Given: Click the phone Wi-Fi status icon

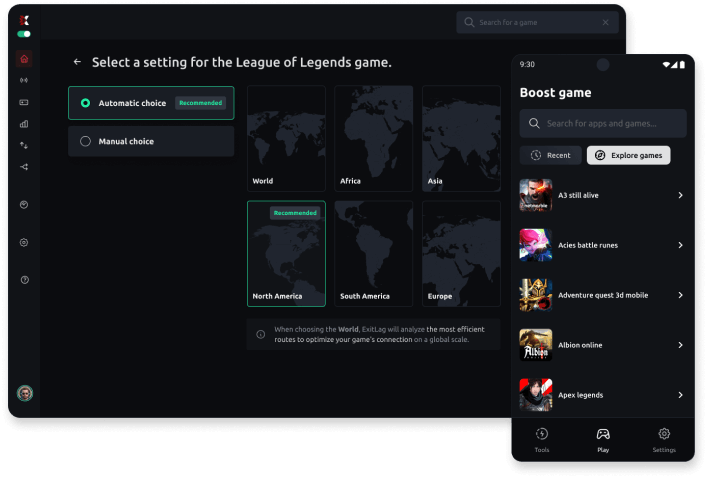Looking at the screenshot, I should 666,64.
